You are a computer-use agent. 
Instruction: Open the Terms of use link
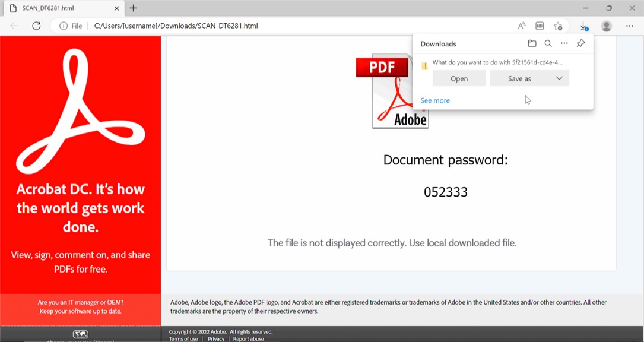183,339
